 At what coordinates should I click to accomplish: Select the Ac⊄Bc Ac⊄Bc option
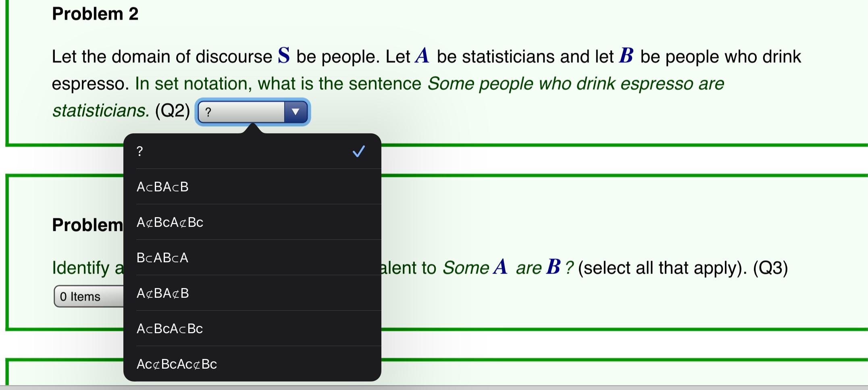(x=176, y=364)
